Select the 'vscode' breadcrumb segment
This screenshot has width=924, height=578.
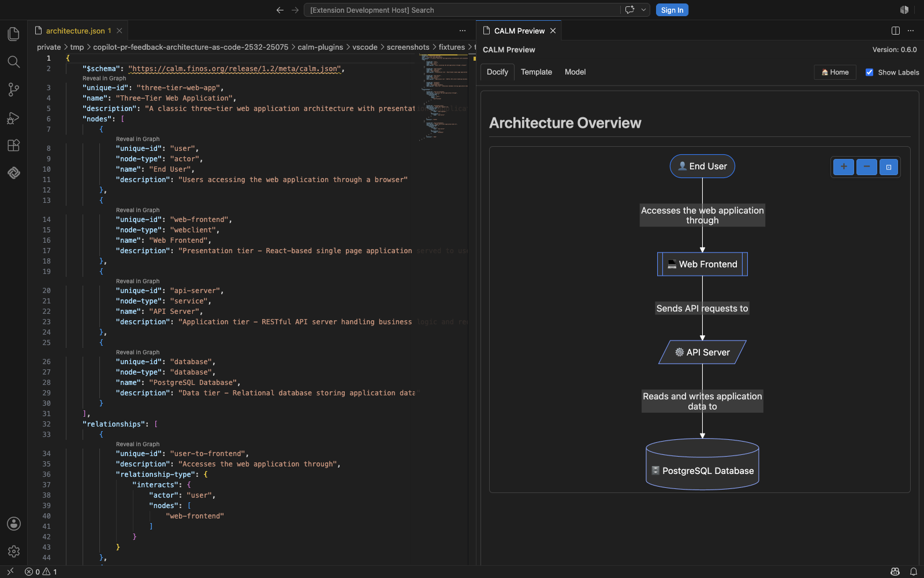(365, 47)
